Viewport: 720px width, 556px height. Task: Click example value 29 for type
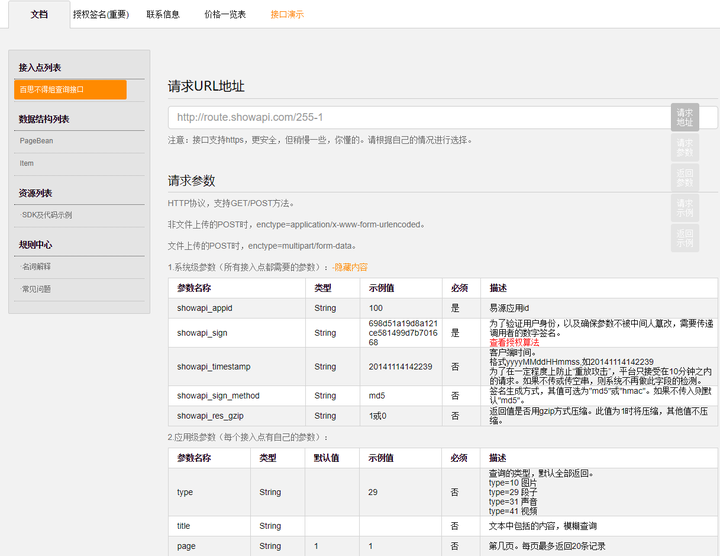(x=401, y=492)
